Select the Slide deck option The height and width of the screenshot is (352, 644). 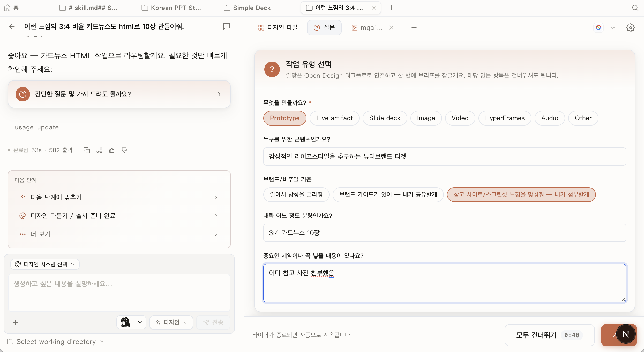tap(385, 118)
